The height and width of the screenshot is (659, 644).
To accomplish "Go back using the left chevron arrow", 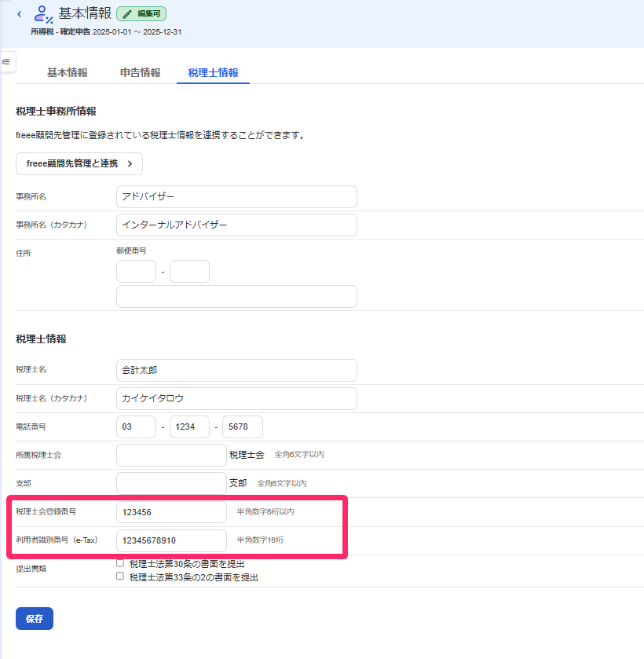I will point(20,14).
